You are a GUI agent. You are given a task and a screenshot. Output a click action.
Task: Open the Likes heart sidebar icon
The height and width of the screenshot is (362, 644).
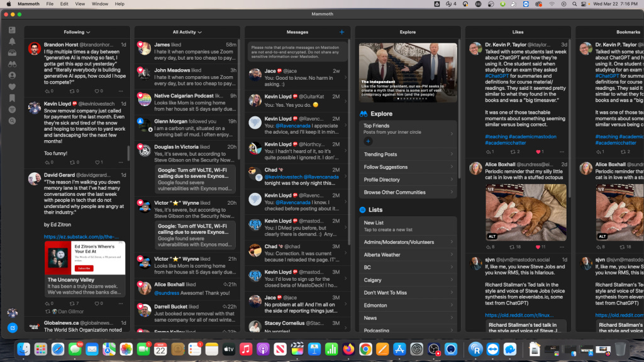click(12, 87)
